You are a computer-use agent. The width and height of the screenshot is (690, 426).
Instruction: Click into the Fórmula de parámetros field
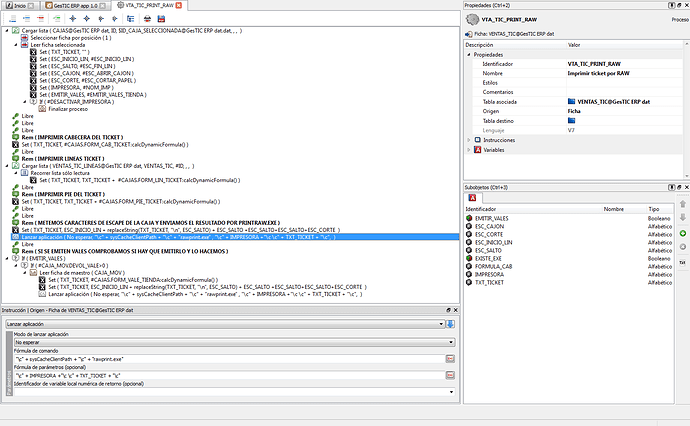[x=229, y=375]
